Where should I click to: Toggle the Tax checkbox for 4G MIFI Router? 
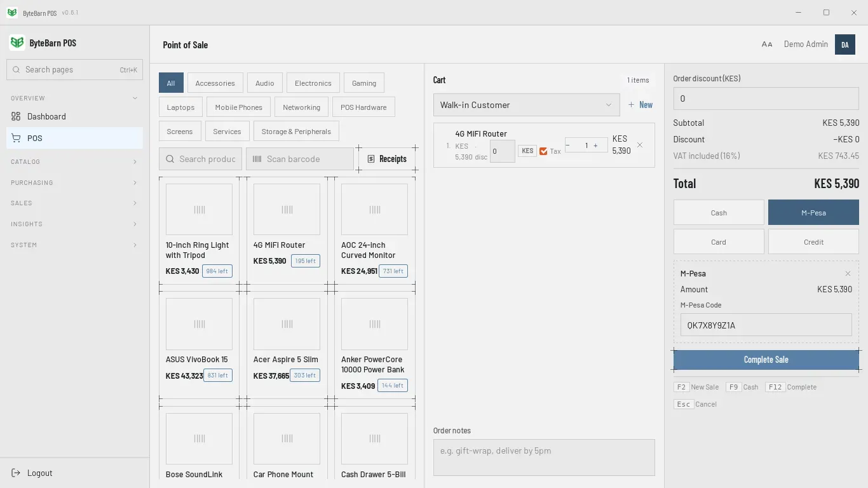point(543,151)
